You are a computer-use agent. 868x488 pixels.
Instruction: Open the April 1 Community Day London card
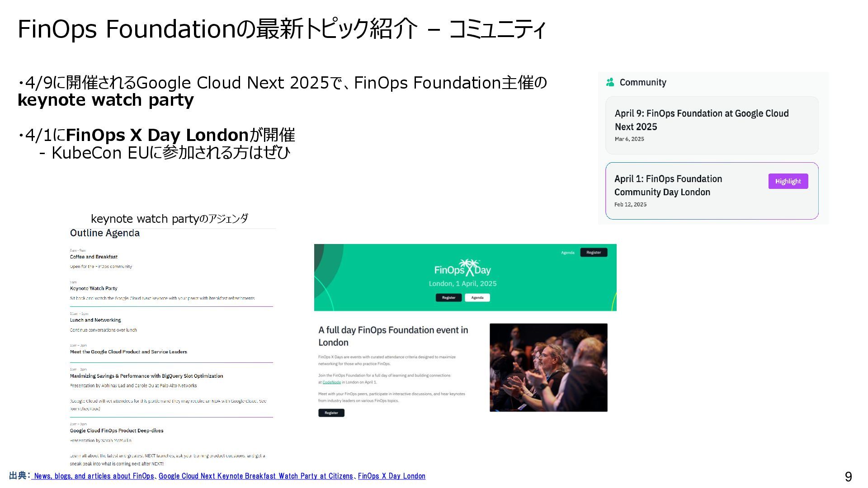click(x=712, y=191)
